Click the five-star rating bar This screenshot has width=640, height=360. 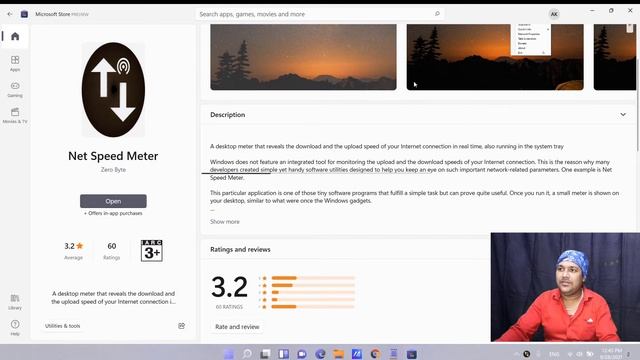pos(313,278)
